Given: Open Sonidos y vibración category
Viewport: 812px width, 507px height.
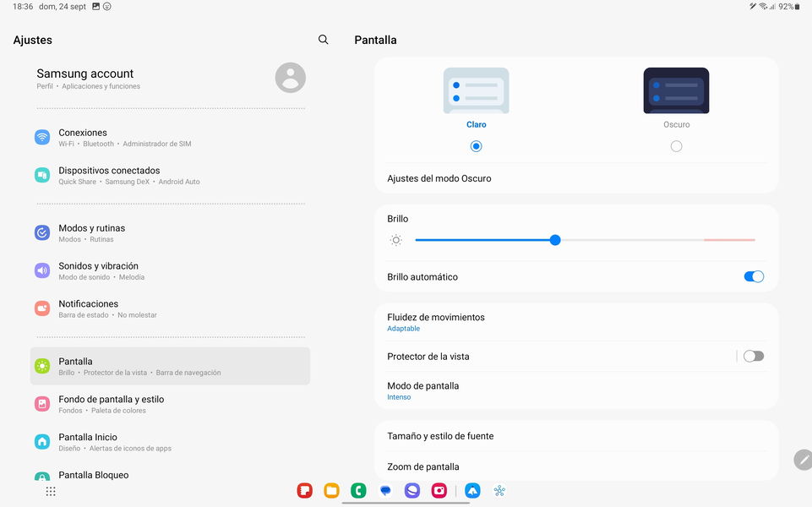Looking at the screenshot, I should pyautogui.click(x=170, y=270).
